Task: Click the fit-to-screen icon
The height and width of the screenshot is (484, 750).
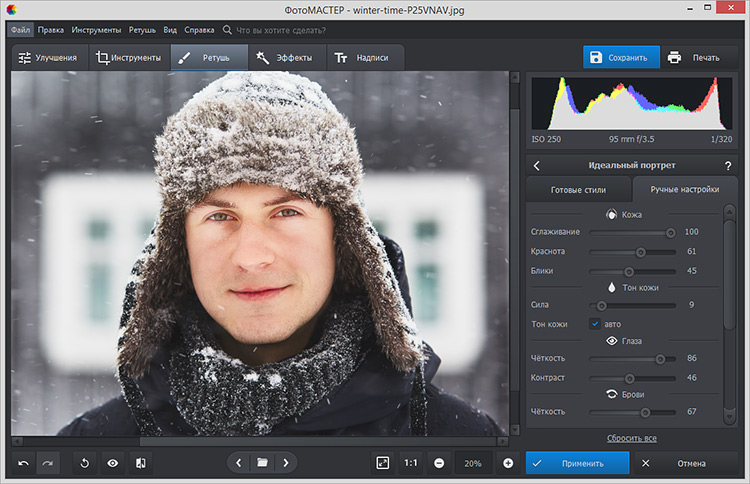Action: coord(382,463)
